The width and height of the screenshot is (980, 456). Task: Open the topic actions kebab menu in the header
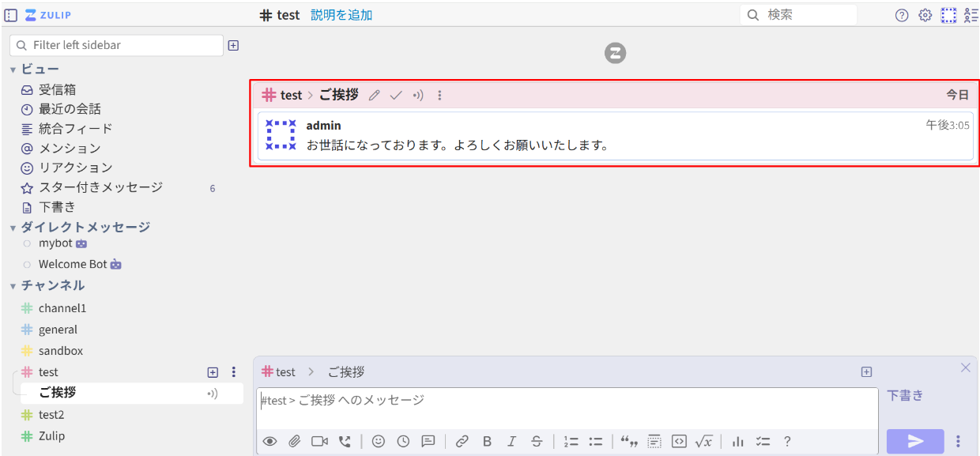(x=439, y=94)
